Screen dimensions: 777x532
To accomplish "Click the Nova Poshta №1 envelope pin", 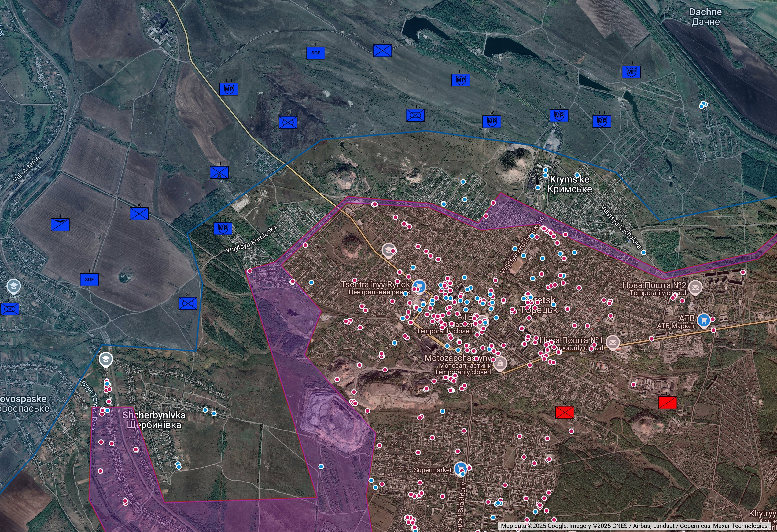I will coord(613,342).
